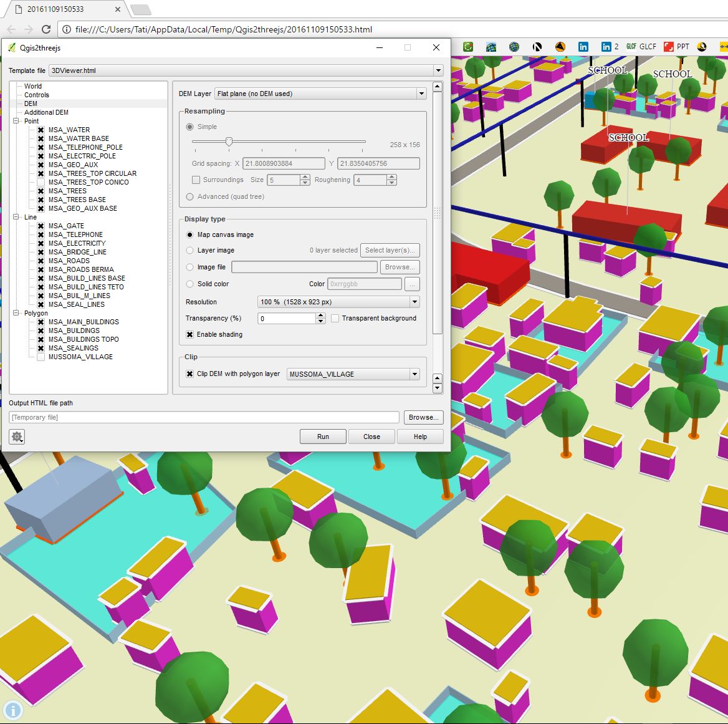This screenshot has width=728, height=724.
Task: Increase the Transparency value
Action: [320, 316]
